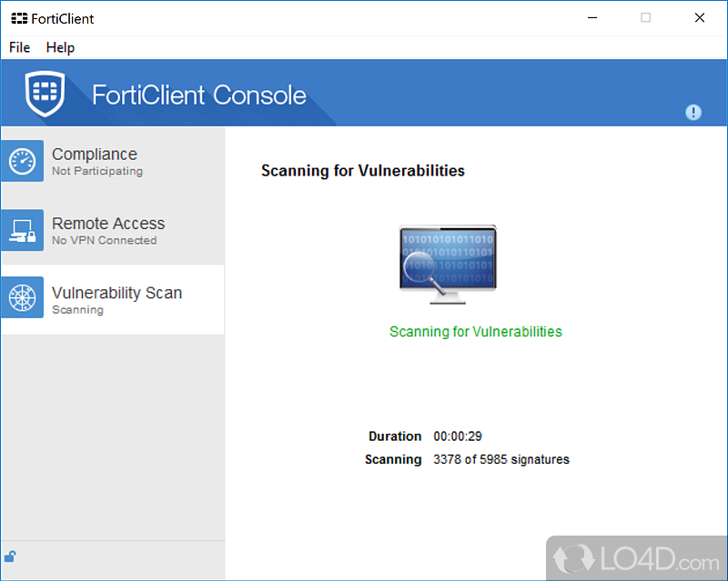Click the No VPN Connected status label
Screen dimensions: 728x581
[104, 240]
